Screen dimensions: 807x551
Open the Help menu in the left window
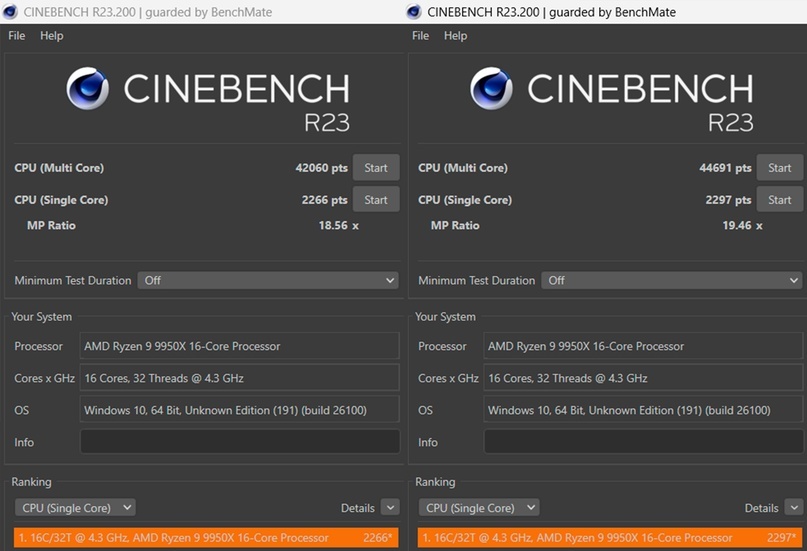point(51,36)
